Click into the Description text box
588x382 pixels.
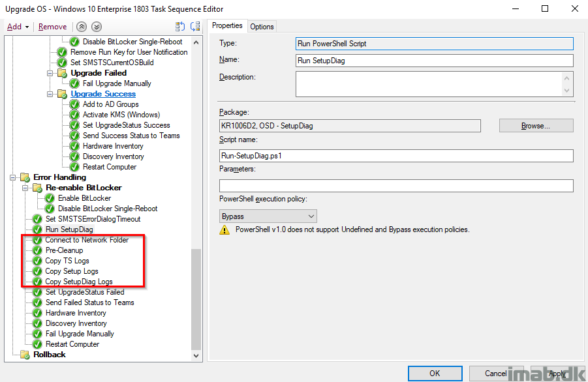click(x=429, y=84)
